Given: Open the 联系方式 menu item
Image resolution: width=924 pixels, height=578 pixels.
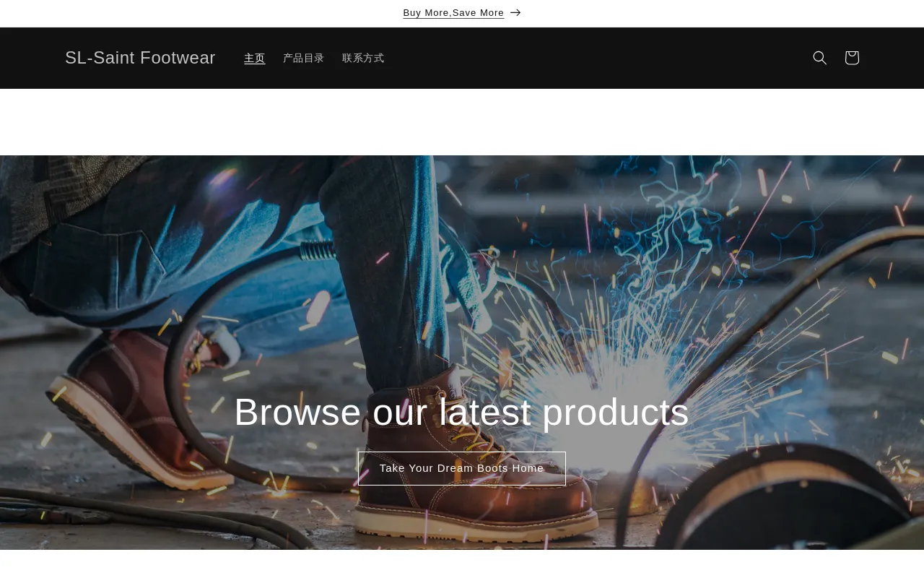Looking at the screenshot, I should coord(363,59).
